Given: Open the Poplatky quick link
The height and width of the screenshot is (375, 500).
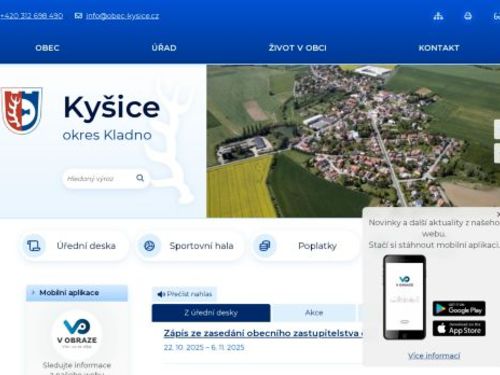Looking at the screenshot, I should pyautogui.click(x=305, y=246).
